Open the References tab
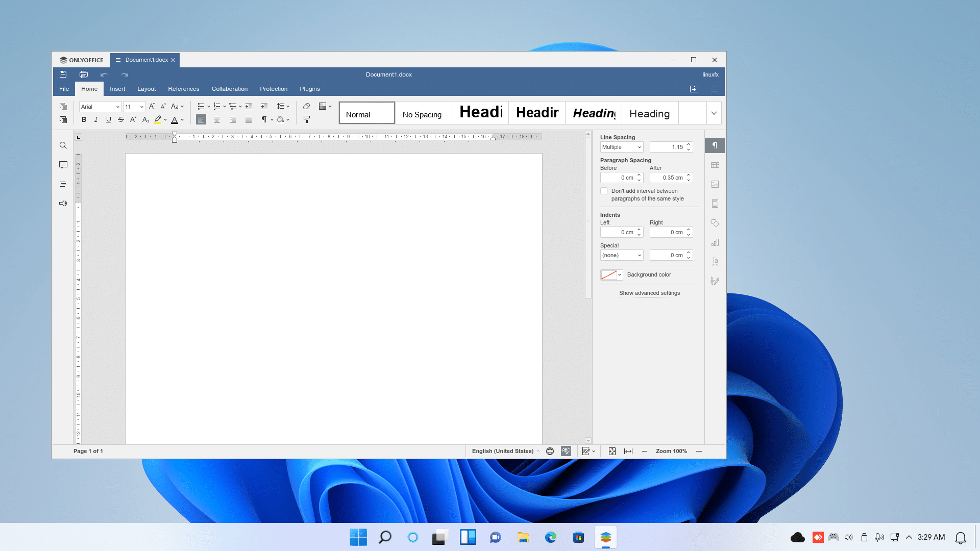 183,89
